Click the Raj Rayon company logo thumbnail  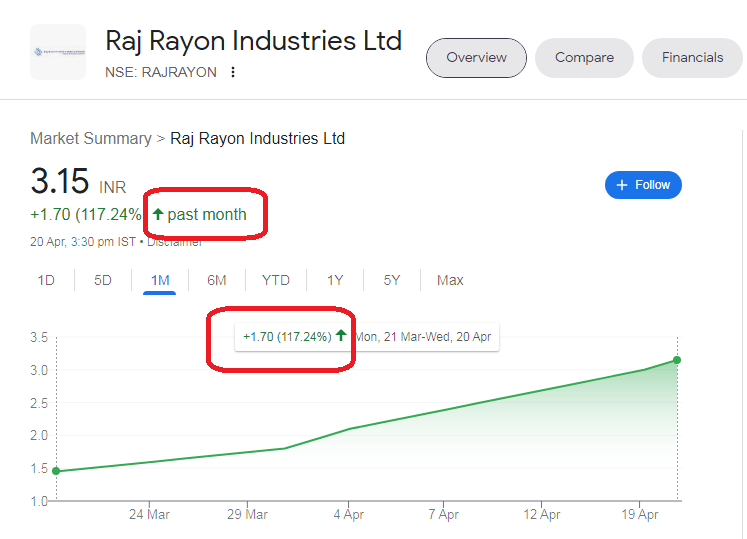pyautogui.click(x=58, y=52)
